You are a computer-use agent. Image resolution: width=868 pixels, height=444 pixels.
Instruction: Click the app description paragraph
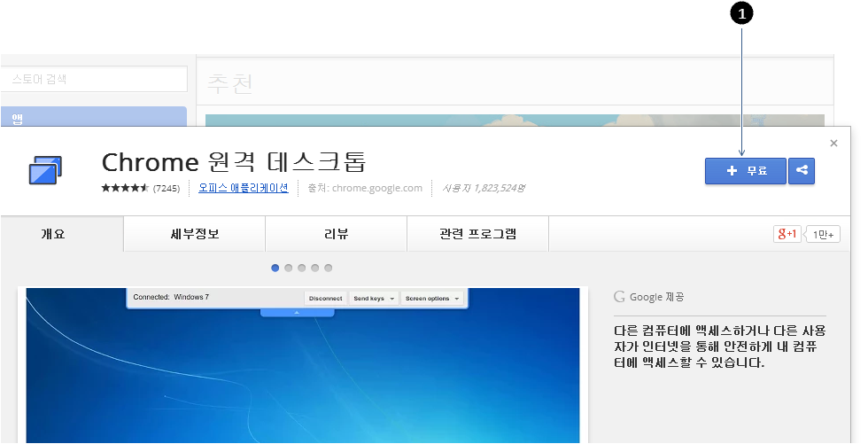click(x=719, y=347)
